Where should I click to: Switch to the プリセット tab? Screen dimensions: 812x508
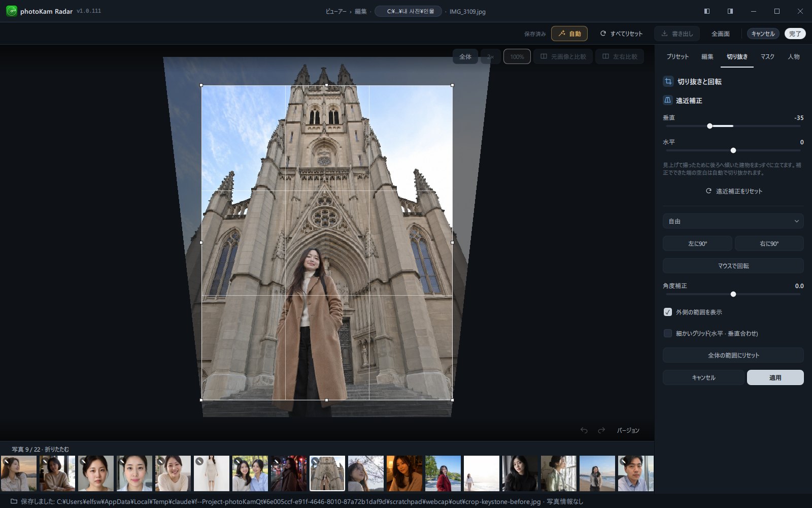(x=678, y=56)
